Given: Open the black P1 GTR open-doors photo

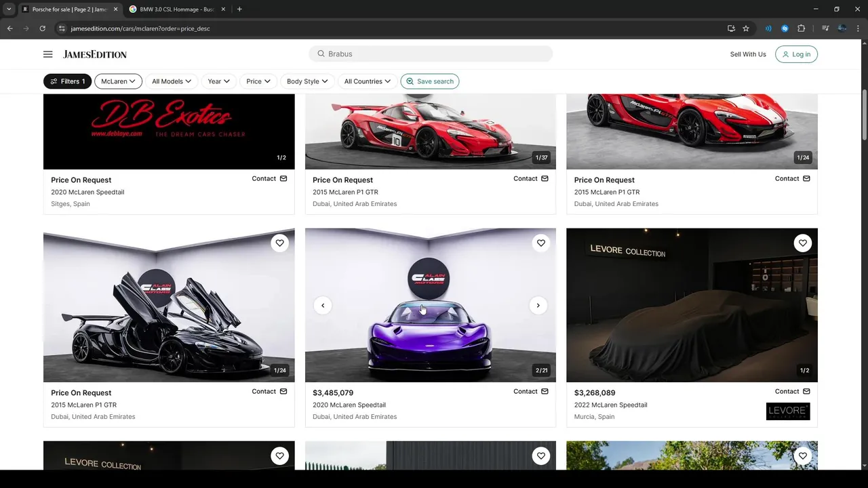Looking at the screenshot, I should 169,305.
